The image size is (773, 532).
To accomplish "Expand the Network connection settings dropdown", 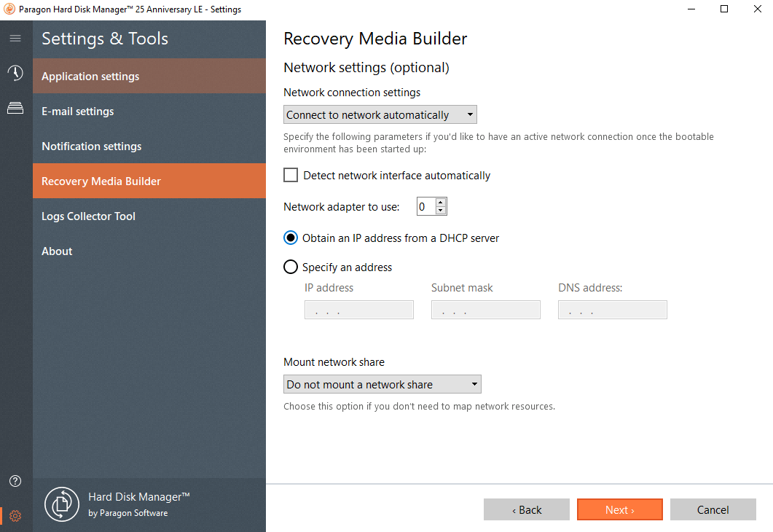I will point(380,114).
